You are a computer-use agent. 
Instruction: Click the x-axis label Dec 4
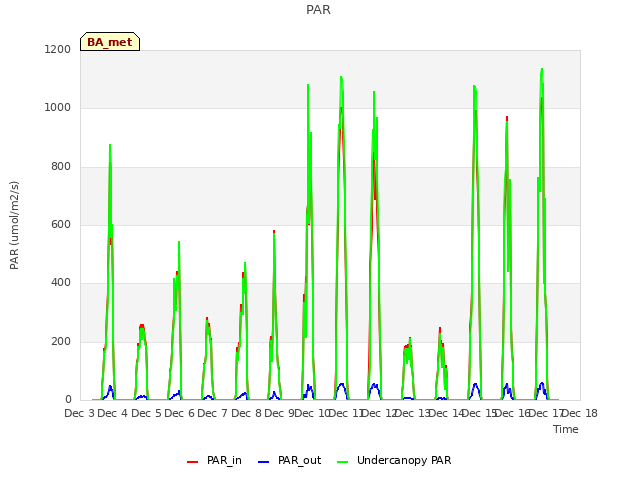pos(113,413)
